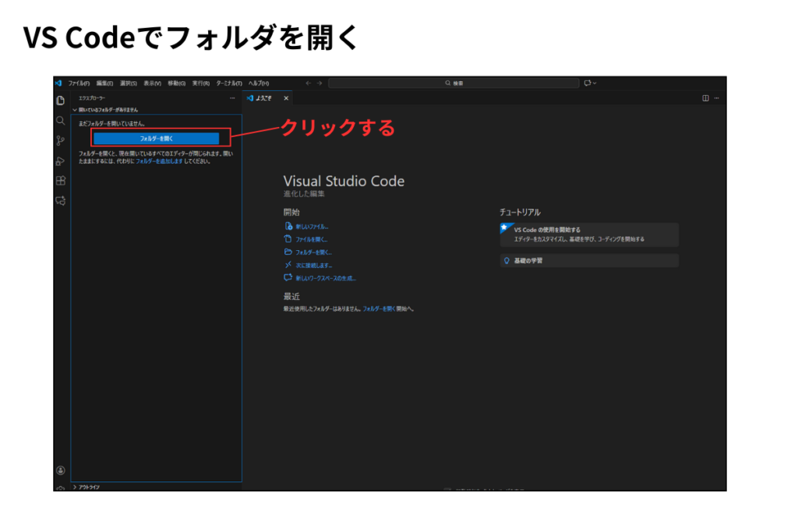The height and width of the screenshot is (532, 798).
Task: Click the フォルダーを追加します link
Action: [x=159, y=161]
